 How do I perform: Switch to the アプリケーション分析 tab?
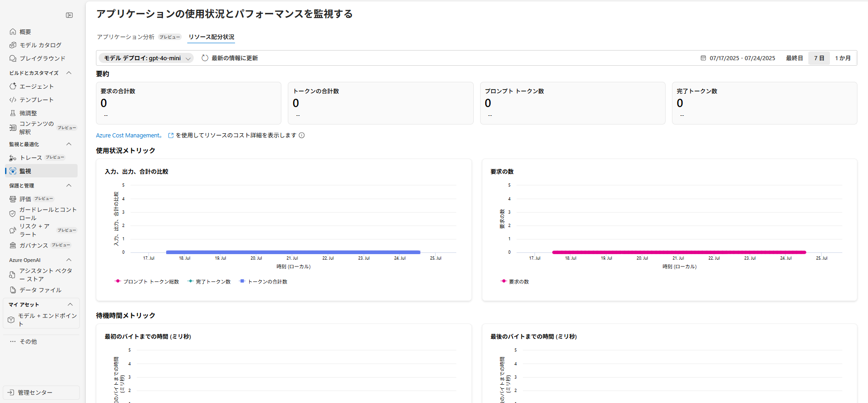click(x=126, y=37)
